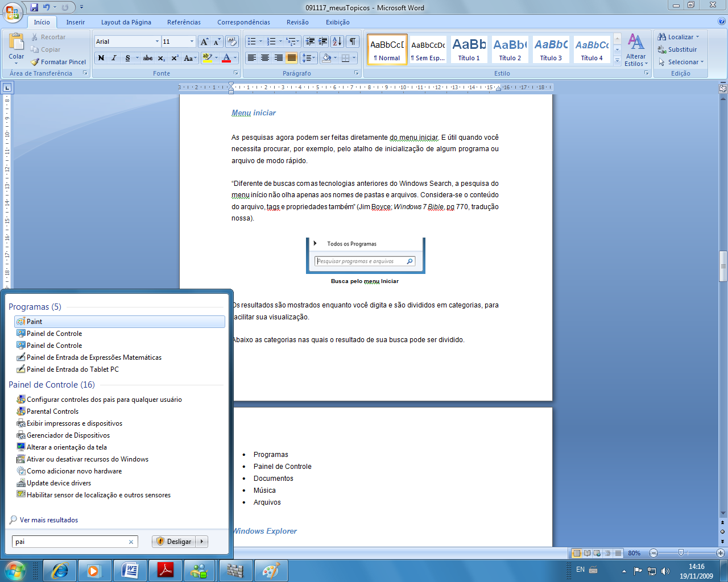Click the zoom slider handle
This screenshot has height=582, width=728.
point(681,553)
